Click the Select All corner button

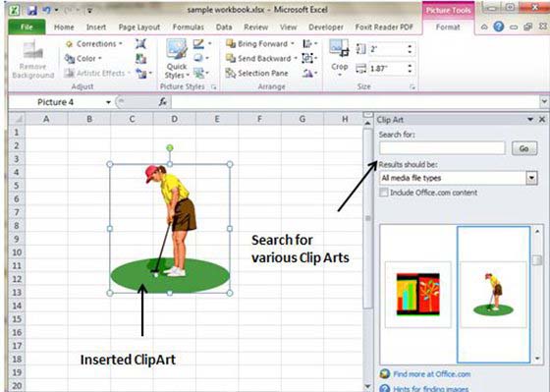(17, 119)
